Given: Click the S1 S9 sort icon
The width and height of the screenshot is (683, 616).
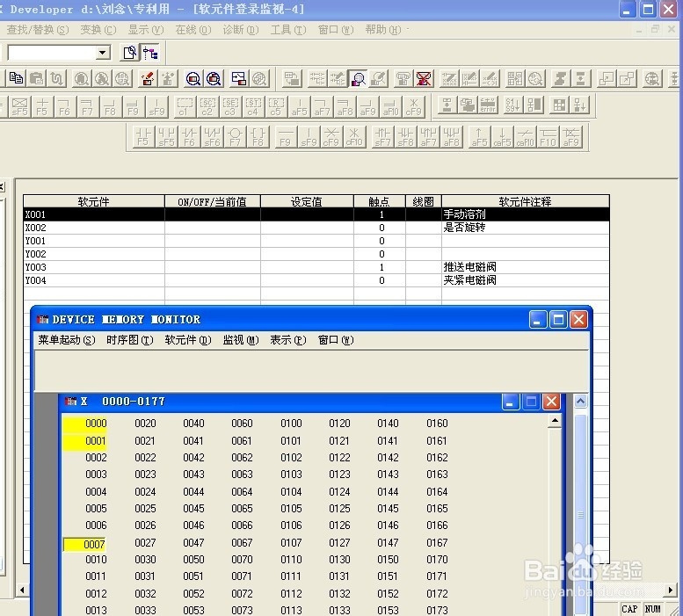Looking at the screenshot, I should point(513,105).
